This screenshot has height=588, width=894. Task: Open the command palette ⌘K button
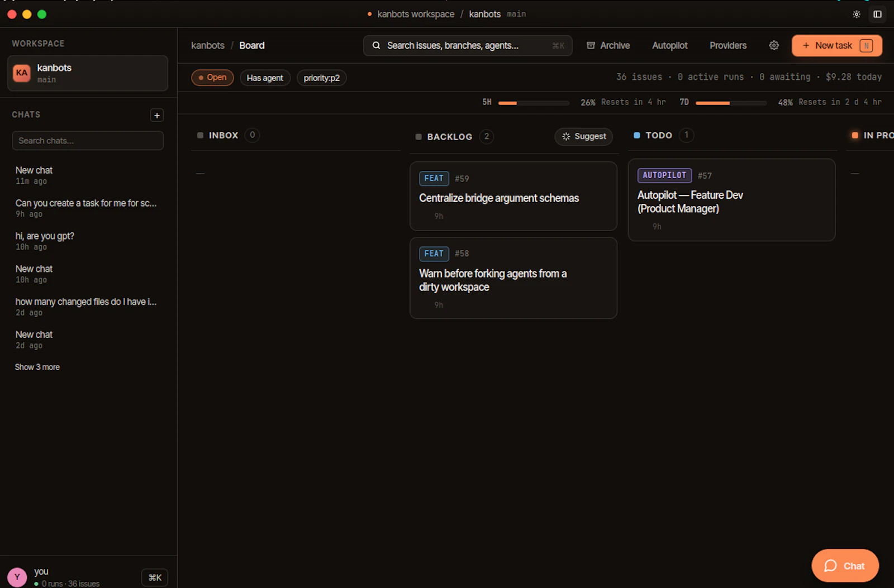155,577
